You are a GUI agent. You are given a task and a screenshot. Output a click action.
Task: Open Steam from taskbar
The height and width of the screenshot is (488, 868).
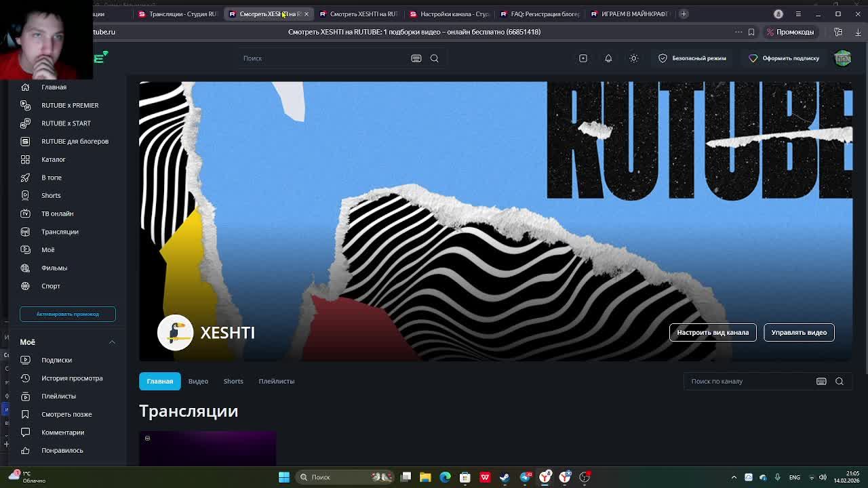pos(505,477)
